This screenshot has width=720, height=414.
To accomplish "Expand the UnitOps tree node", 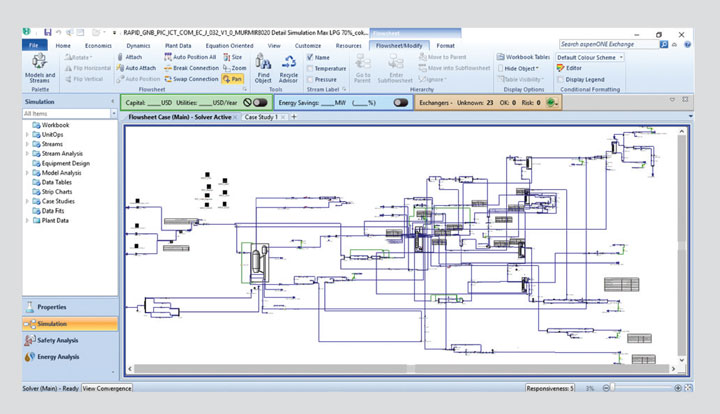I will click(27, 133).
